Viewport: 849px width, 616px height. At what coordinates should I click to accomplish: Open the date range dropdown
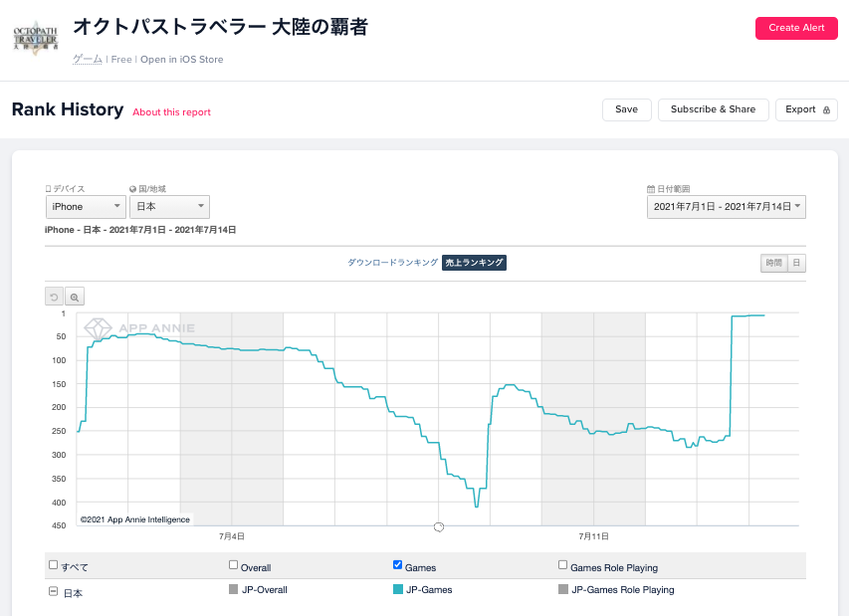(727, 207)
